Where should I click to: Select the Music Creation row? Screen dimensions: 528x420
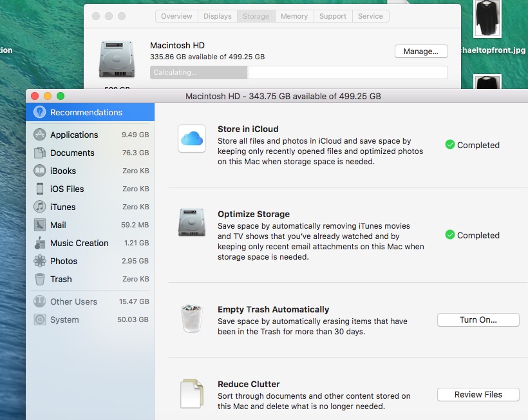(90, 243)
